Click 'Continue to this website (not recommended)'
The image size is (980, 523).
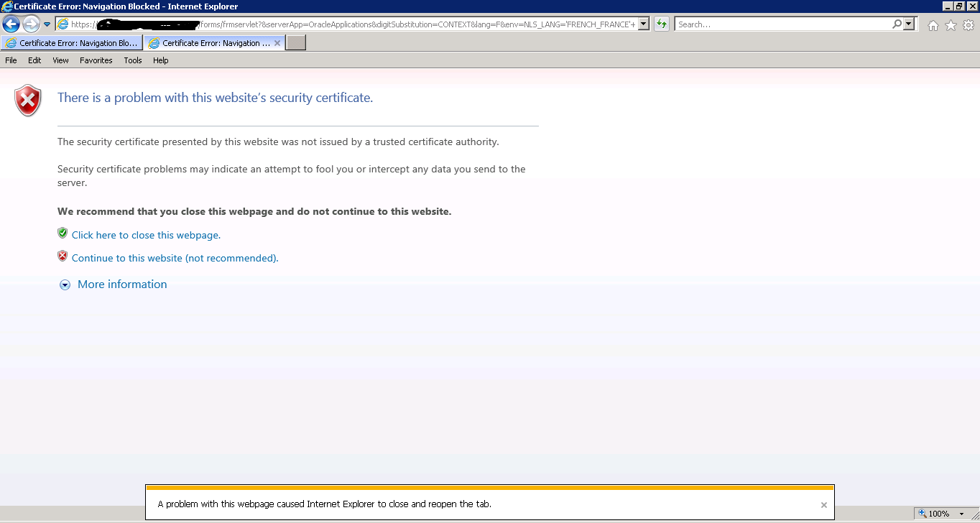tap(175, 258)
